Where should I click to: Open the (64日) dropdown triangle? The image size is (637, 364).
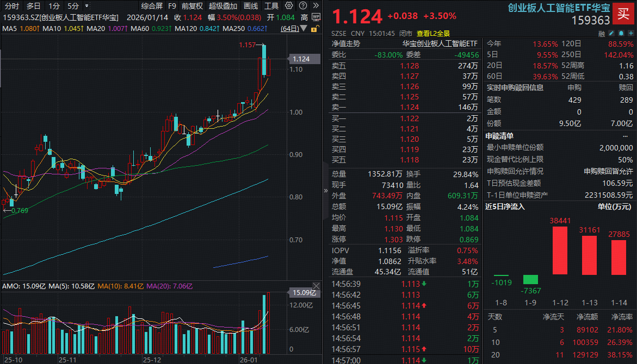[x=303, y=29]
